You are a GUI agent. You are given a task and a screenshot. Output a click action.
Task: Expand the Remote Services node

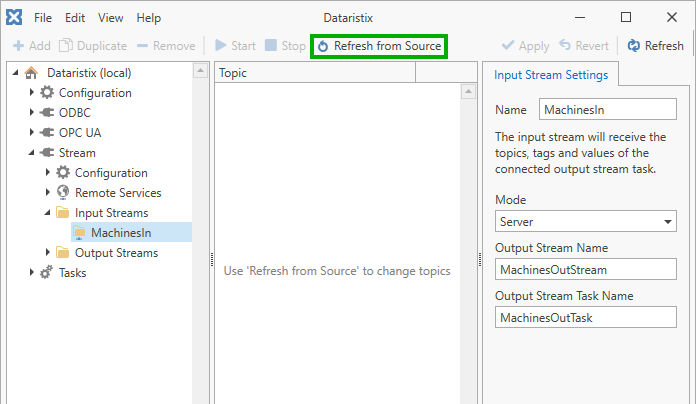point(47,192)
